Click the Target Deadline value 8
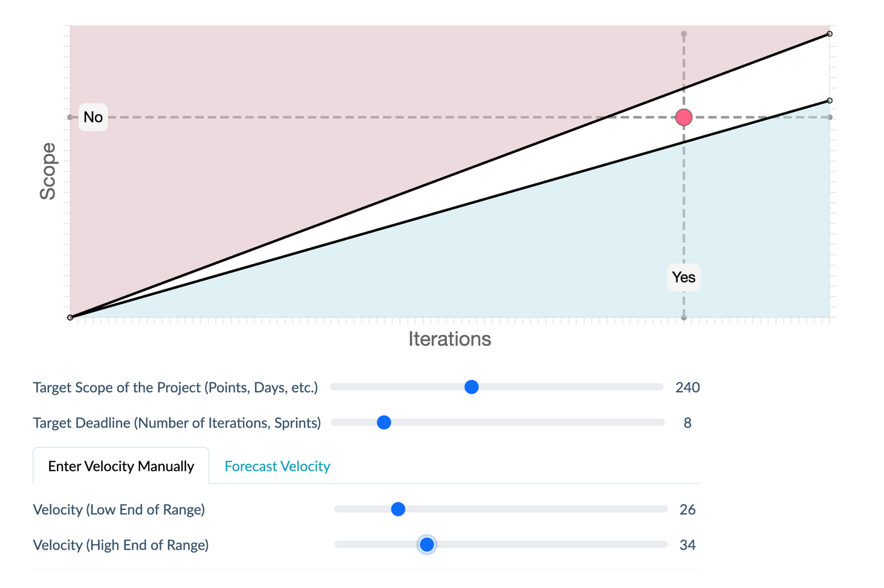The image size is (884, 588). click(687, 423)
